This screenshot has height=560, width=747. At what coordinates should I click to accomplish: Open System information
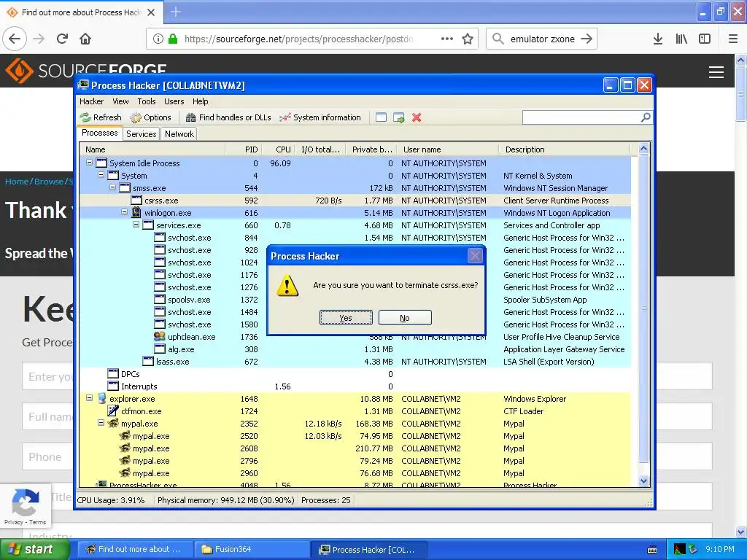pos(320,117)
